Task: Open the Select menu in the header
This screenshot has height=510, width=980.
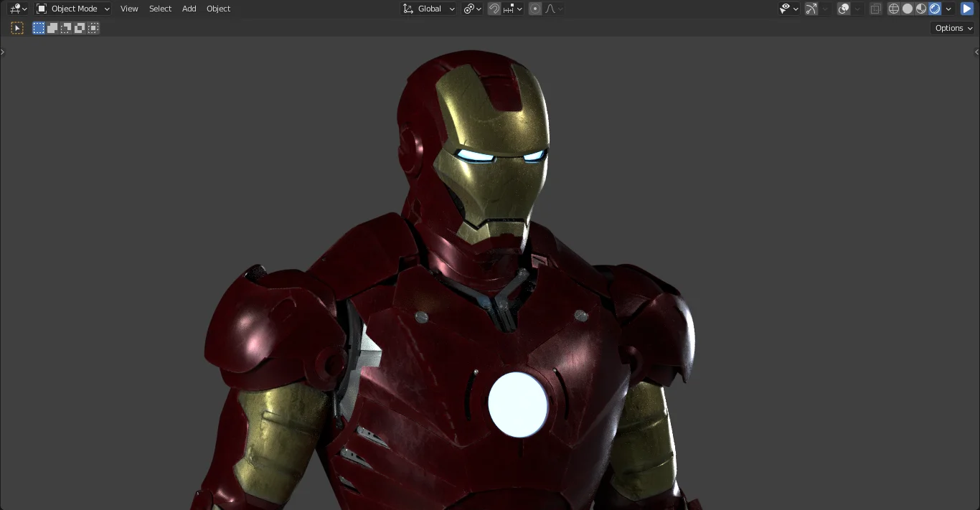Action: [160, 9]
